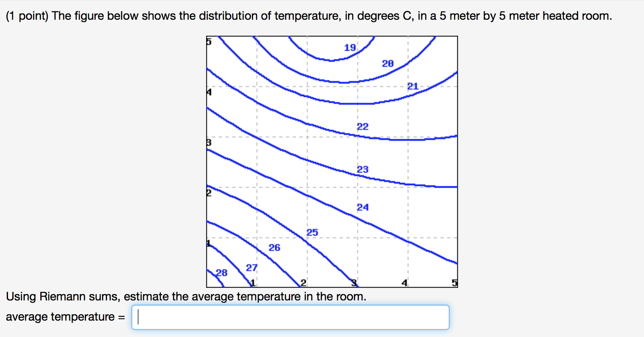644x337 pixels.
Task: Click the 25-degree contour label
Action: pos(312,232)
